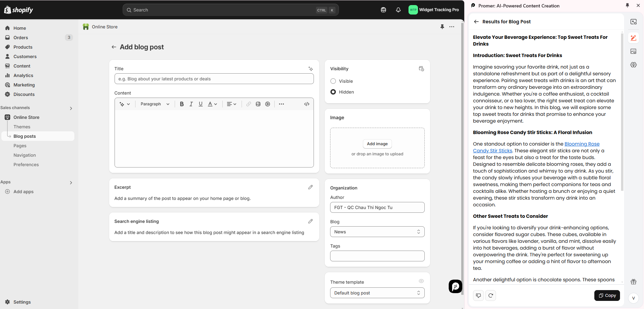Toggle underline formatting in Content editor
Viewport: 644px width, 309px height.
pyautogui.click(x=201, y=104)
